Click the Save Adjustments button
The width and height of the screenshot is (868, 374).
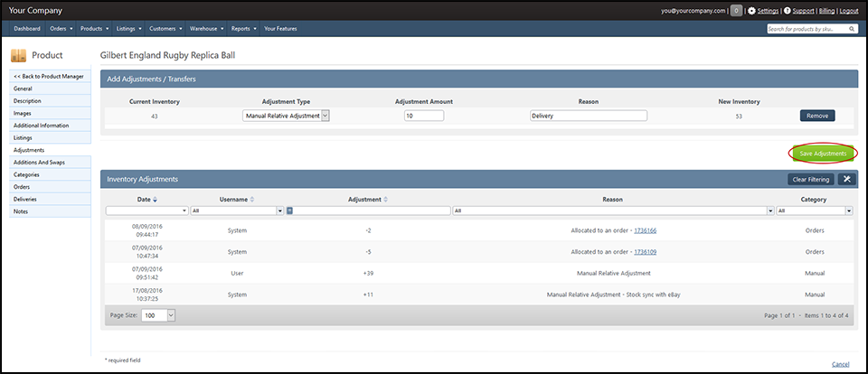(x=823, y=154)
